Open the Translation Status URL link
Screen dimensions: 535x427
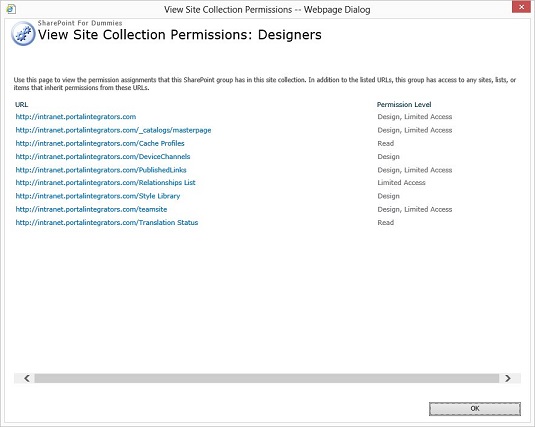[107, 223]
